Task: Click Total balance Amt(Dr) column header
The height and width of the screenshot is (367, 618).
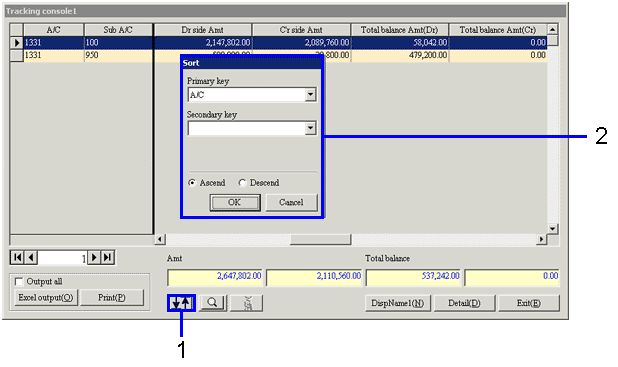Action: coord(399,30)
